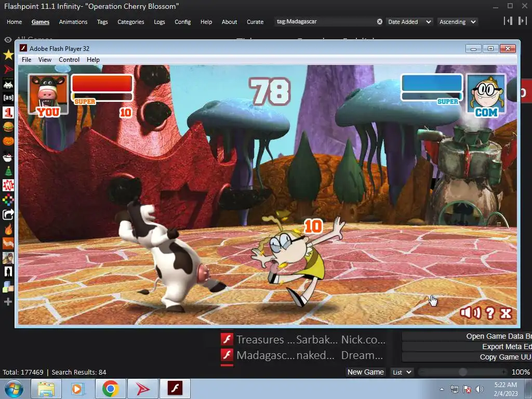Open the colored blocks playlist icon
The image size is (532, 399).
coord(8,287)
